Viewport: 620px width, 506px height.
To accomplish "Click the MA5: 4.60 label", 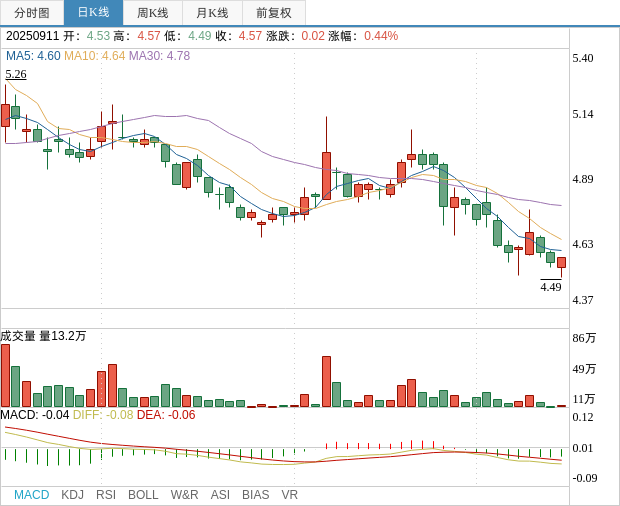I will point(33,56).
